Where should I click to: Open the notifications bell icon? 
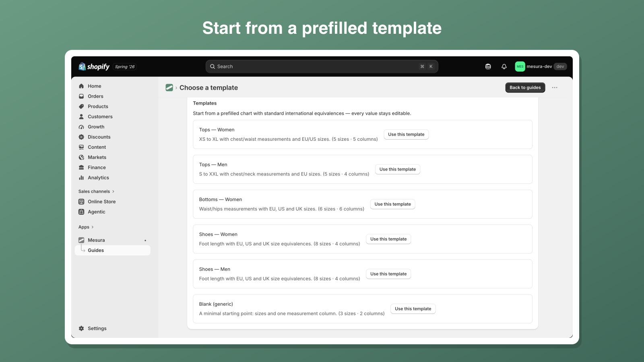504,66
